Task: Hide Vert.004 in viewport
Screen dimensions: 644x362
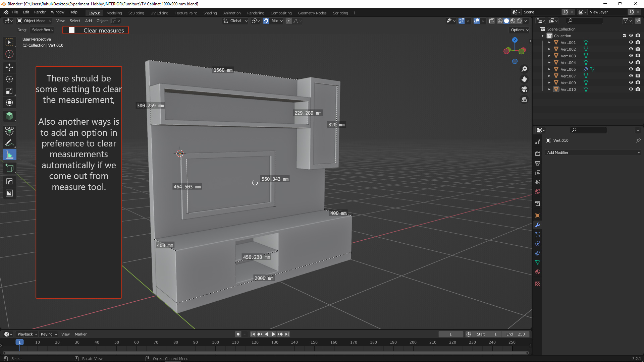Action: tap(631, 63)
